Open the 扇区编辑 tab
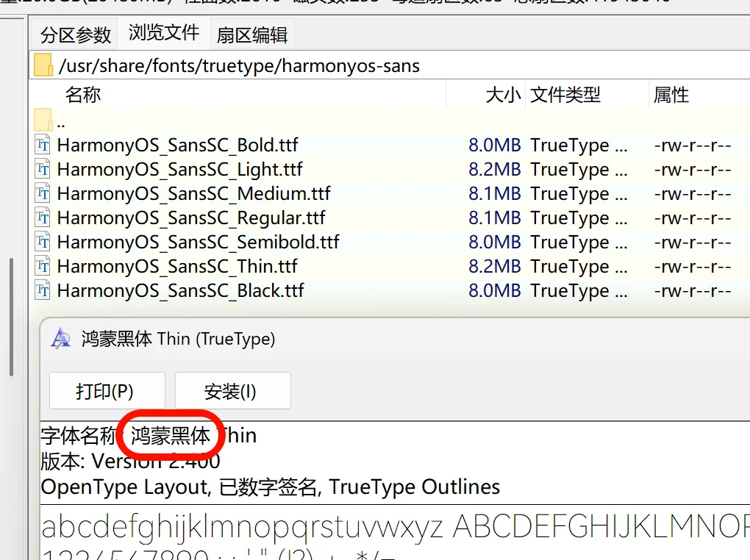Viewport: 750px width, 560px height. click(x=251, y=35)
